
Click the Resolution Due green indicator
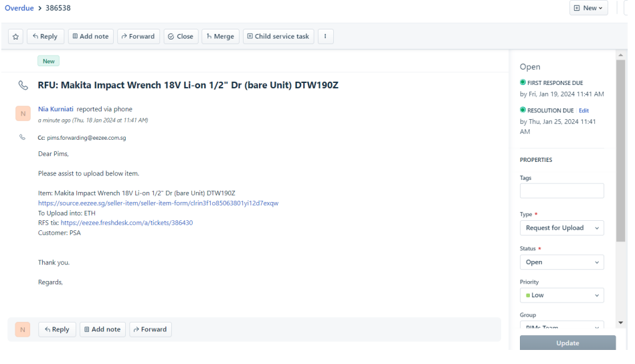[523, 110]
